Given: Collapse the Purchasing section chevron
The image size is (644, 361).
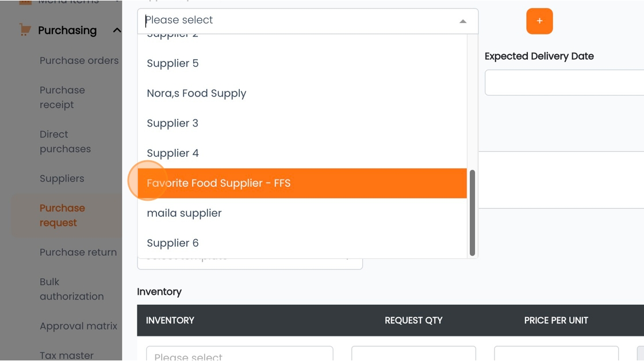Looking at the screenshot, I should (x=117, y=30).
